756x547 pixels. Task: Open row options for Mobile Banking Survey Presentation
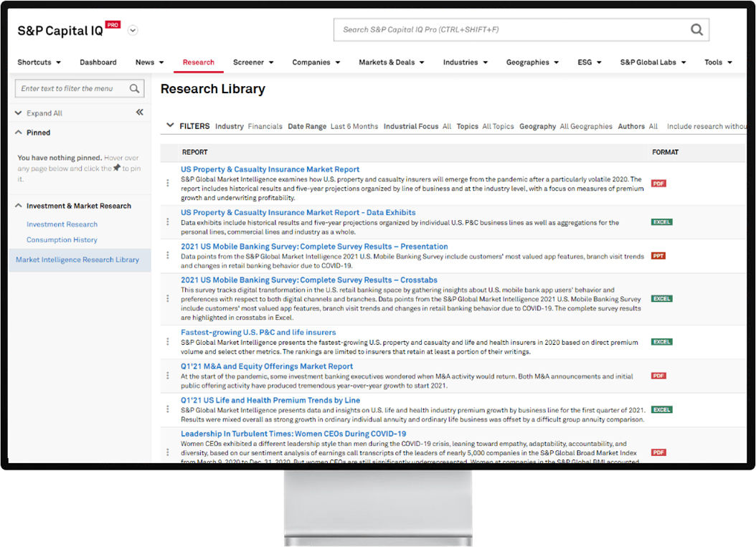[x=168, y=255]
